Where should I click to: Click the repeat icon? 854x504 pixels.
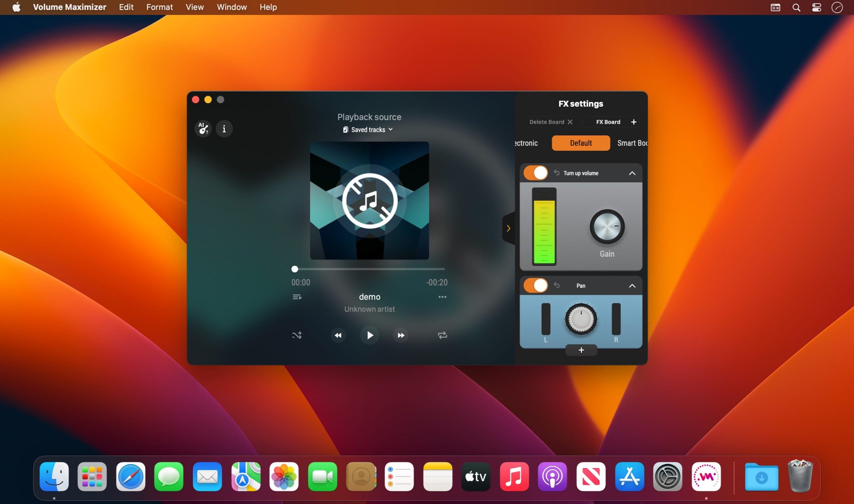pos(442,335)
